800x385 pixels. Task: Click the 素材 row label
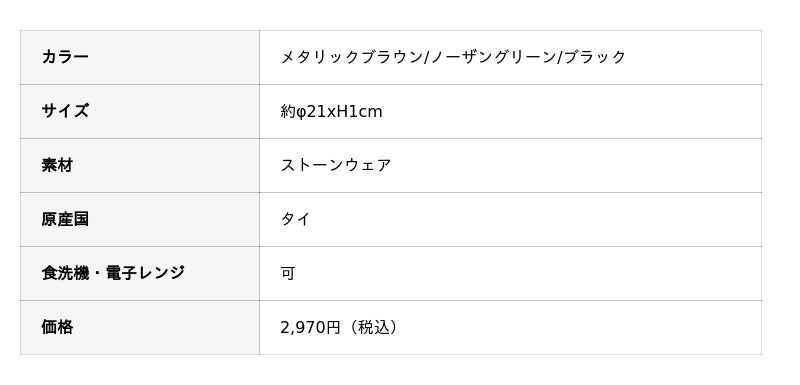point(140,165)
